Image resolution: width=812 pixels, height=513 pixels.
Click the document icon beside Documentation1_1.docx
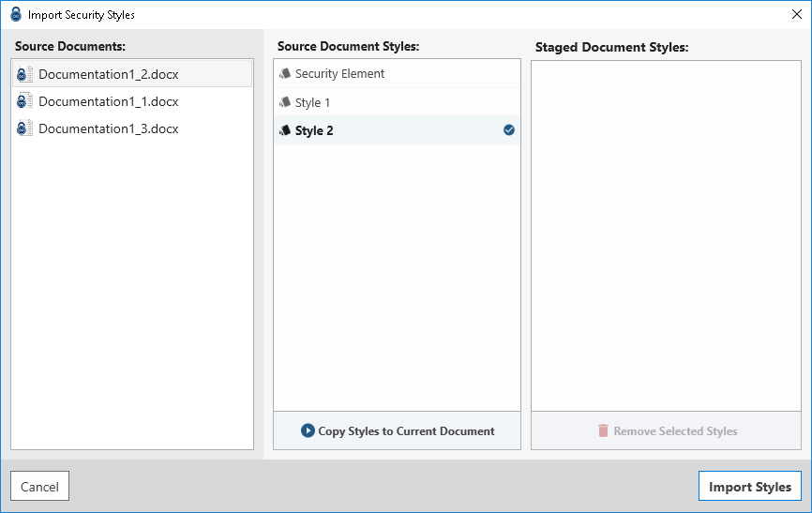click(x=24, y=101)
